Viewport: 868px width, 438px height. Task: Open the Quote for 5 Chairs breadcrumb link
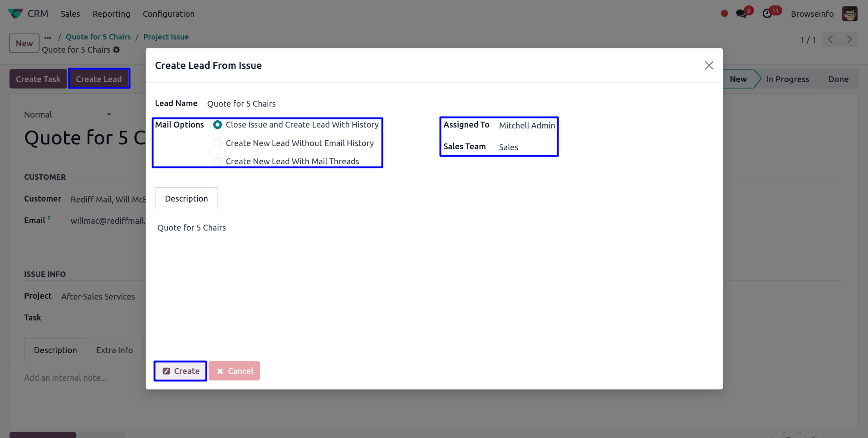[x=98, y=37]
